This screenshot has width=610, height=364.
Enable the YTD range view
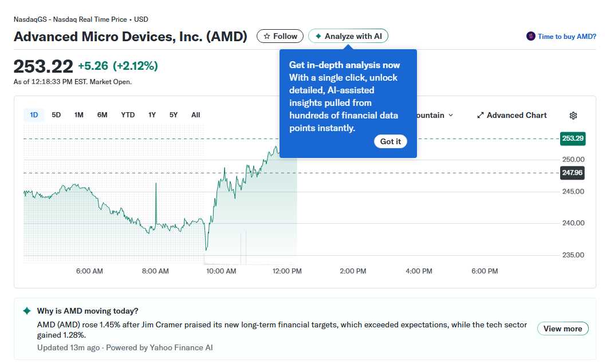pos(128,114)
